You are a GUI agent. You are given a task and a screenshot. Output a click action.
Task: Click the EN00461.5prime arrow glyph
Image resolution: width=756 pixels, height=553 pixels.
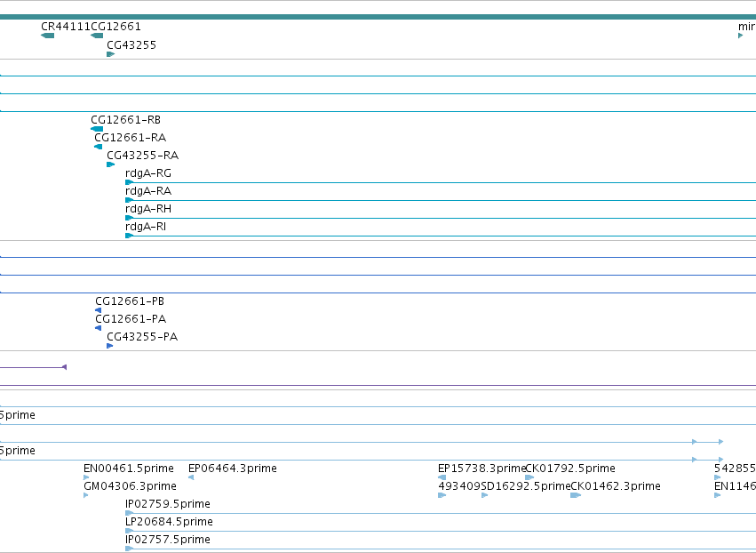(x=86, y=477)
